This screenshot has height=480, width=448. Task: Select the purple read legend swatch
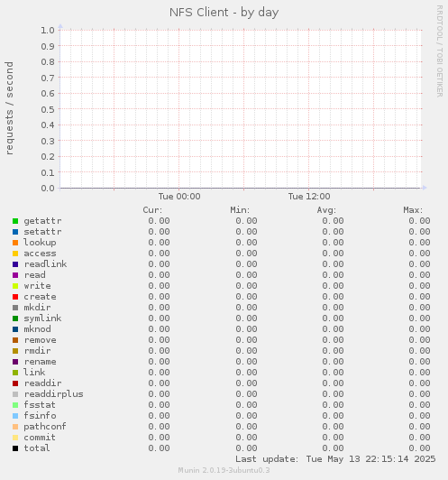point(15,275)
